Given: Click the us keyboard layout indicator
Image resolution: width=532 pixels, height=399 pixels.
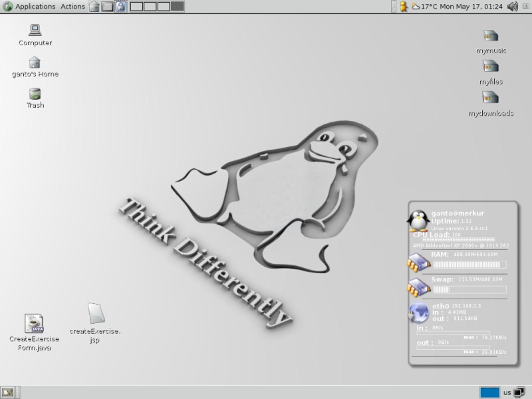Looking at the screenshot, I should (x=507, y=392).
